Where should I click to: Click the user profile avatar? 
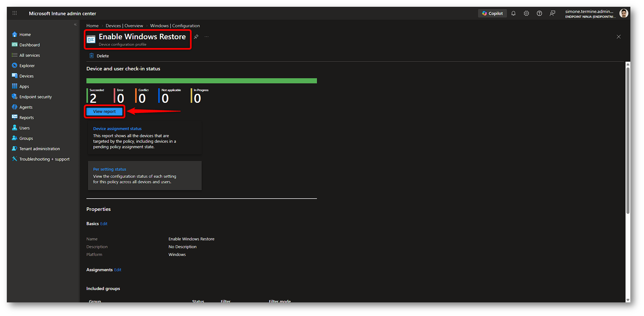[624, 13]
